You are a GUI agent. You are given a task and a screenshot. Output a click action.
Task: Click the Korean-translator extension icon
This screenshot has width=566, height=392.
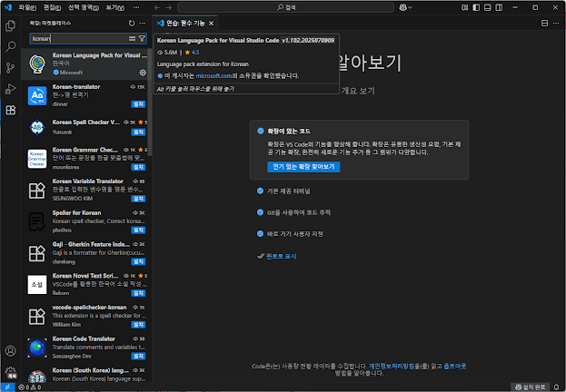pyautogui.click(x=37, y=95)
